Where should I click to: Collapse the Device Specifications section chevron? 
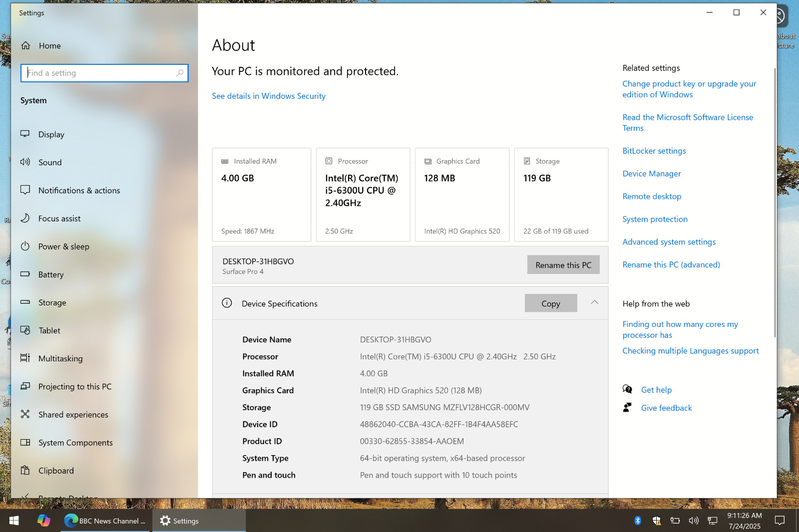click(594, 302)
